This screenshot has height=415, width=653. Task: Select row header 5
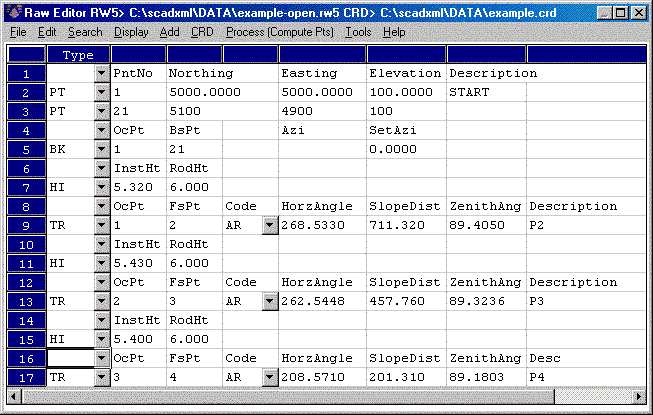click(26, 149)
